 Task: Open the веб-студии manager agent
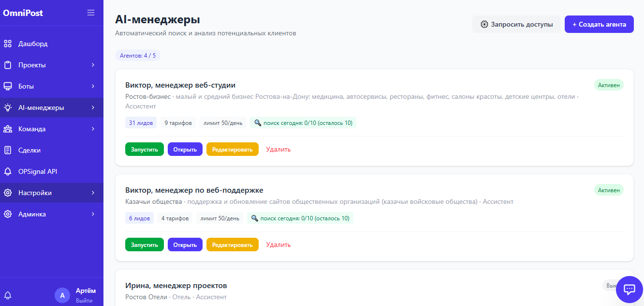[185, 149]
